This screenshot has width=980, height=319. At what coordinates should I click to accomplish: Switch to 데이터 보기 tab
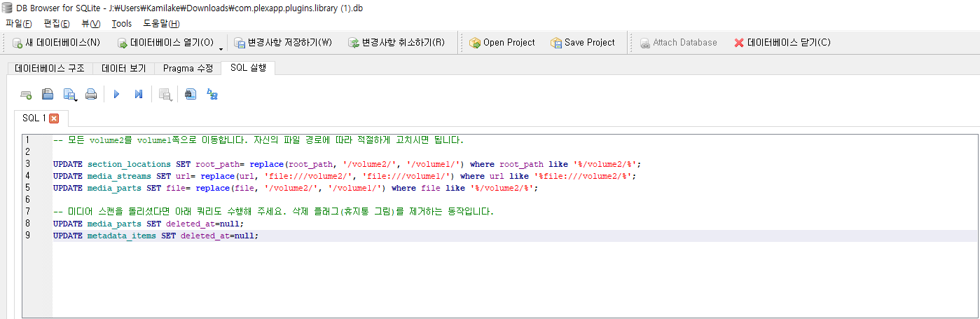point(123,69)
